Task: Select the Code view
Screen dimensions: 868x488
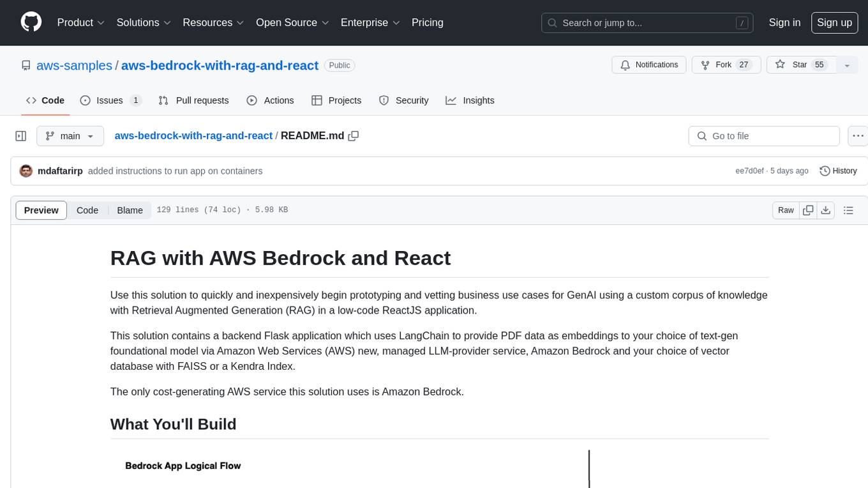Action: 87,210
